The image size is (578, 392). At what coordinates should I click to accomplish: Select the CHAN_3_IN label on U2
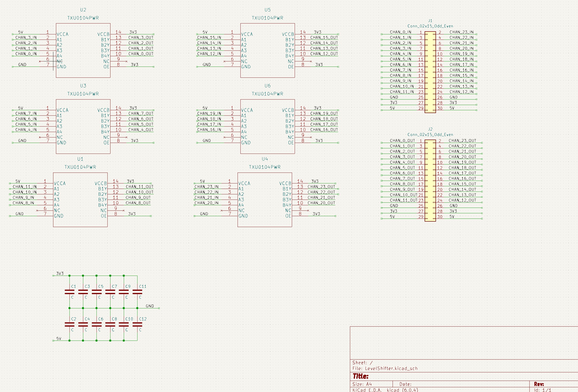[26, 37]
